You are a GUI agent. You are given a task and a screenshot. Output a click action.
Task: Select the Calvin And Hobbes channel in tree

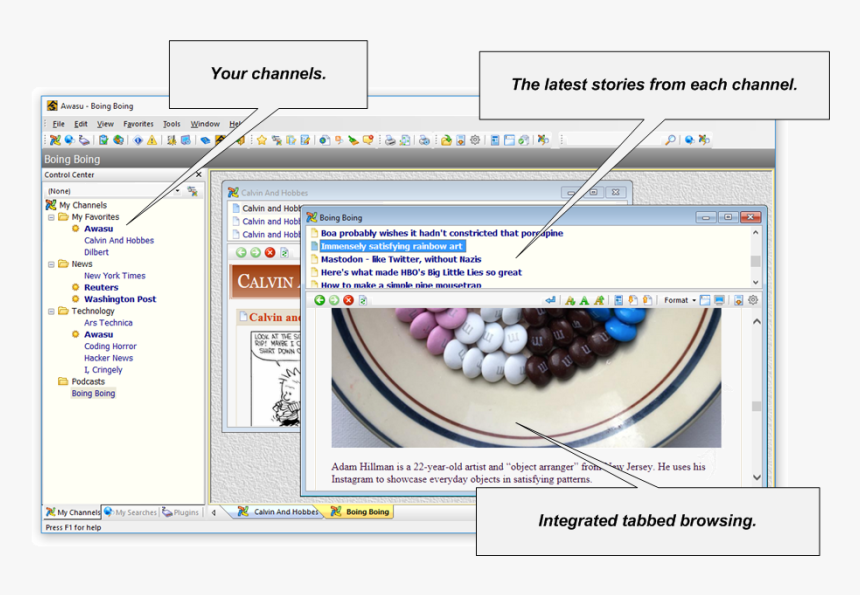(119, 241)
